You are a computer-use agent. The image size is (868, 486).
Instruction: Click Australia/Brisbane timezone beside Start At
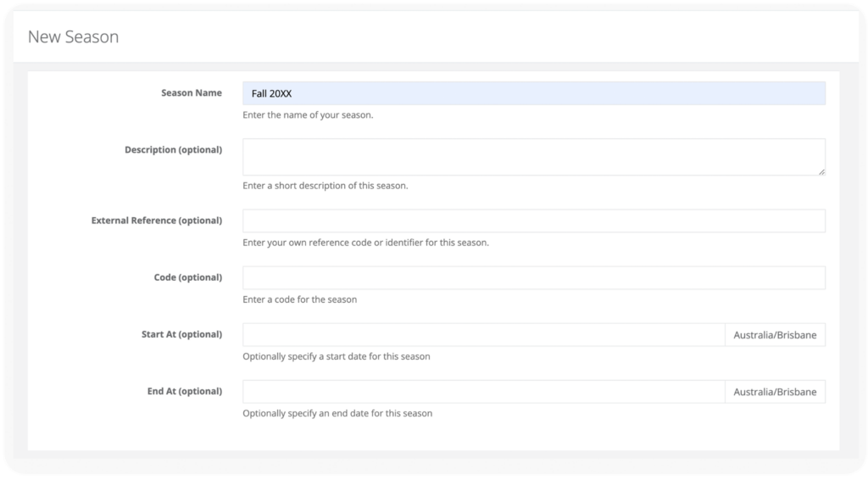(x=775, y=335)
